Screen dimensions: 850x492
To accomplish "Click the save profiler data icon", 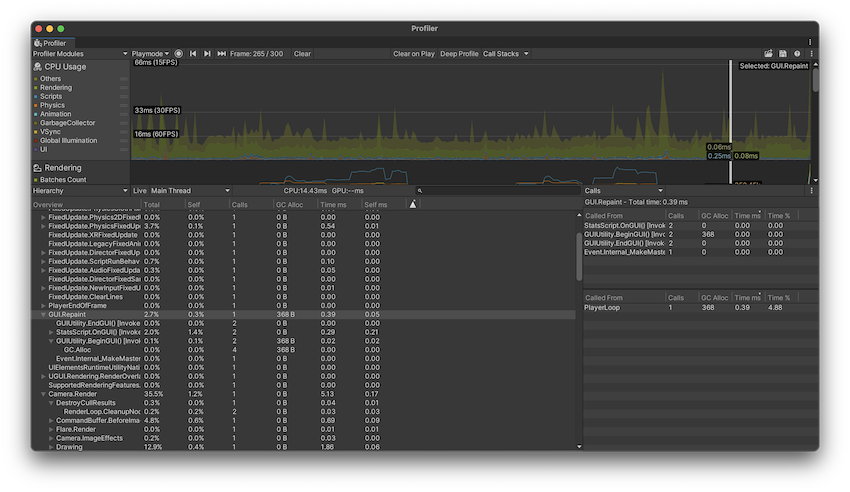I will 783,54.
